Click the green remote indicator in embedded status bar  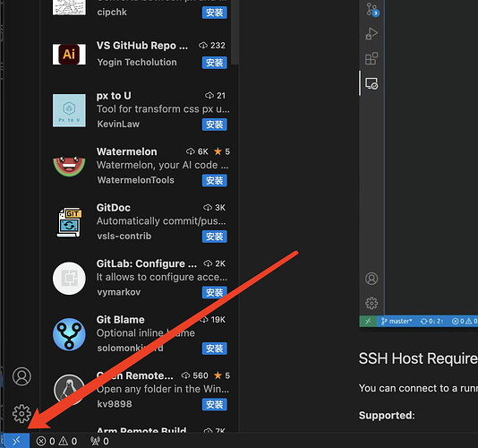point(368,321)
